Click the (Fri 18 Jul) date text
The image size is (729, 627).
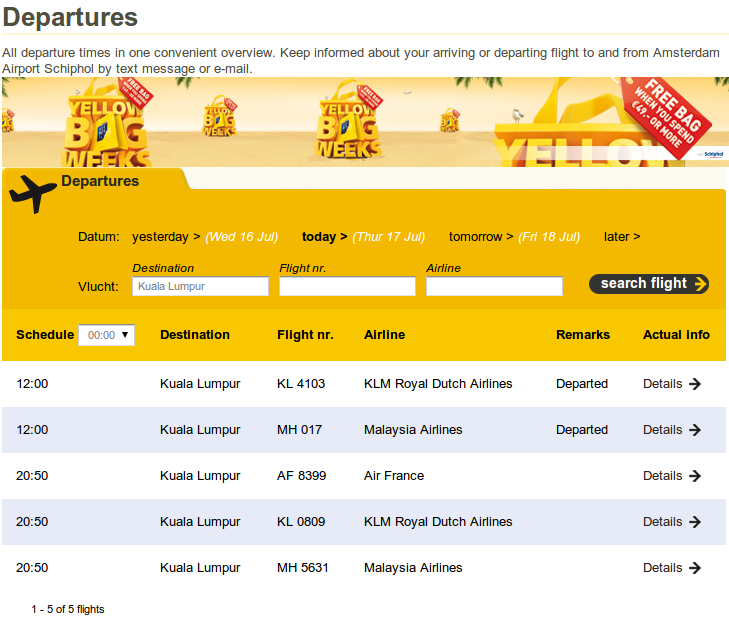(549, 237)
